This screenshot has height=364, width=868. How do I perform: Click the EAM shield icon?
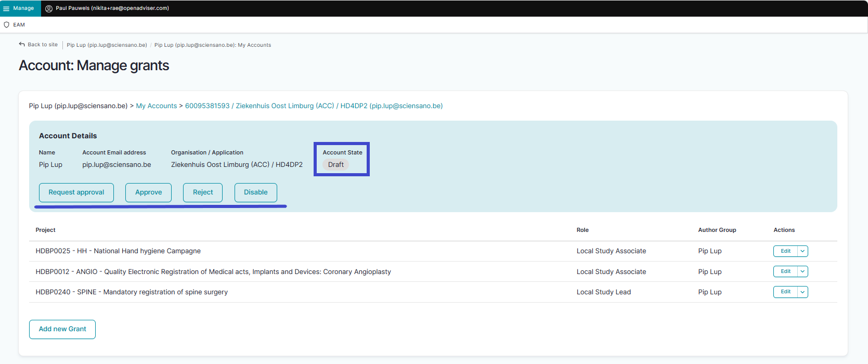(7, 24)
